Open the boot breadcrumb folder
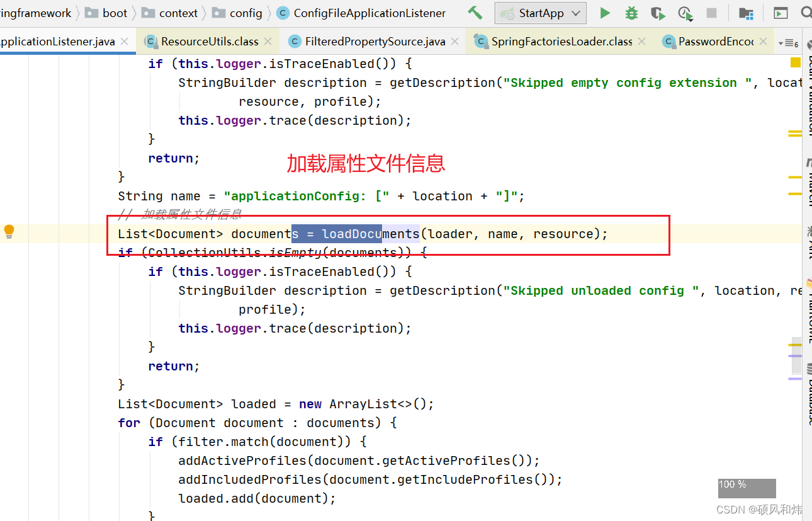The width and height of the screenshot is (812, 521). pyautogui.click(x=106, y=13)
